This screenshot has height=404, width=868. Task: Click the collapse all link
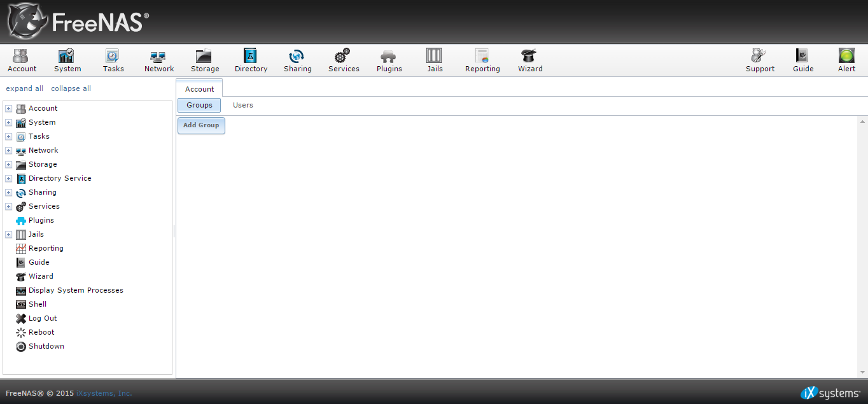[x=71, y=88]
